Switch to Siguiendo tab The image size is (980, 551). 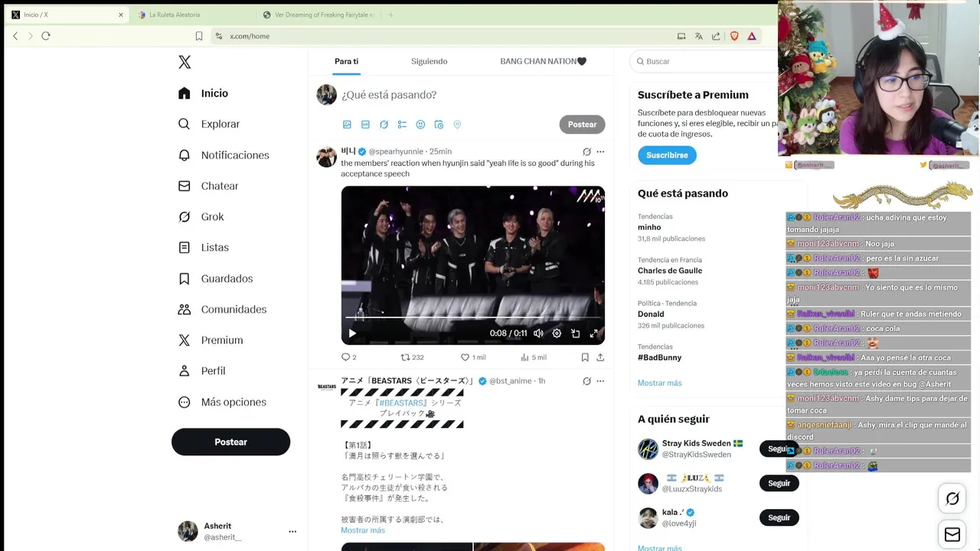pos(429,61)
